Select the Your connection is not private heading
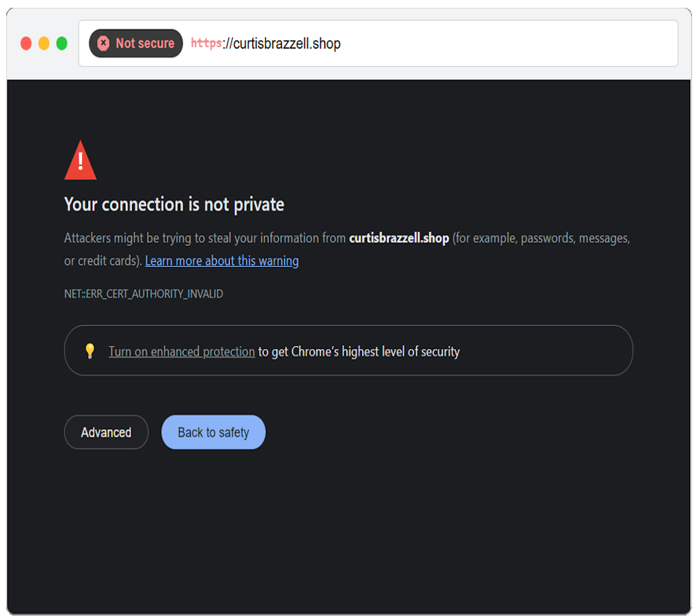This screenshot has height=616, width=694. [174, 205]
